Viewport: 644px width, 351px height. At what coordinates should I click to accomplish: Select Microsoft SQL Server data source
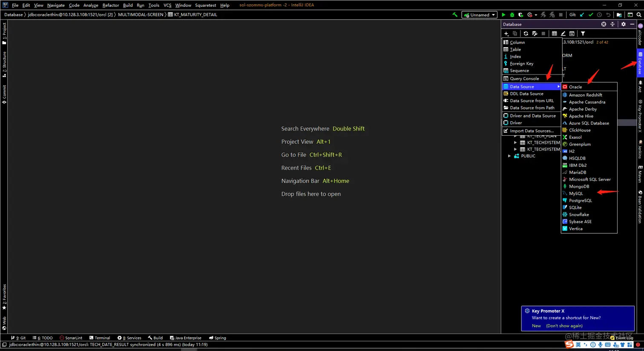(x=589, y=180)
